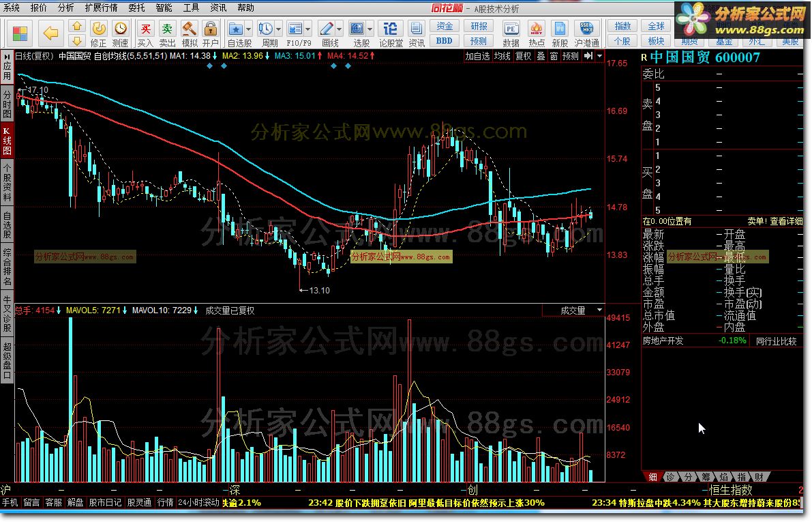812x522 pixels.
Task: Toggle the chart header 预测 option
Action: [570, 56]
